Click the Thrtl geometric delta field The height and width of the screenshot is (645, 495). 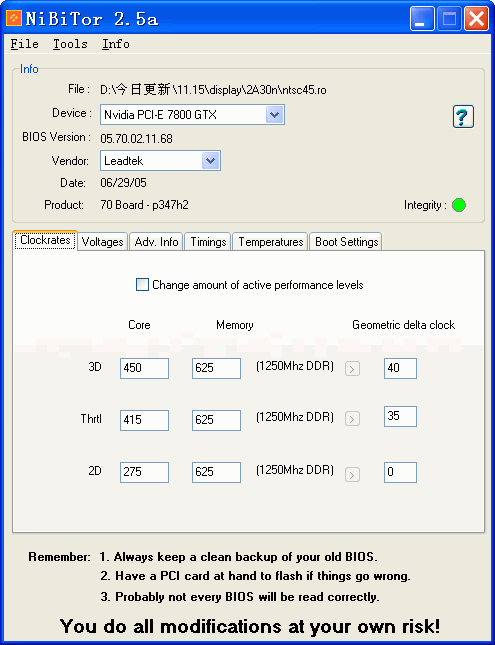click(x=400, y=416)
